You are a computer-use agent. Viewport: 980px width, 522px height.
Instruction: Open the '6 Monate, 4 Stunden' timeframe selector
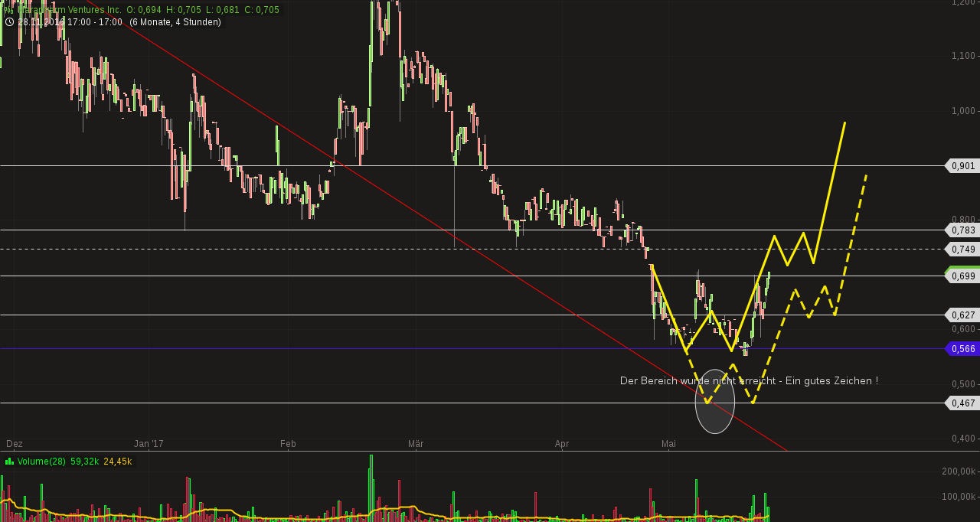tap(178, 21)
